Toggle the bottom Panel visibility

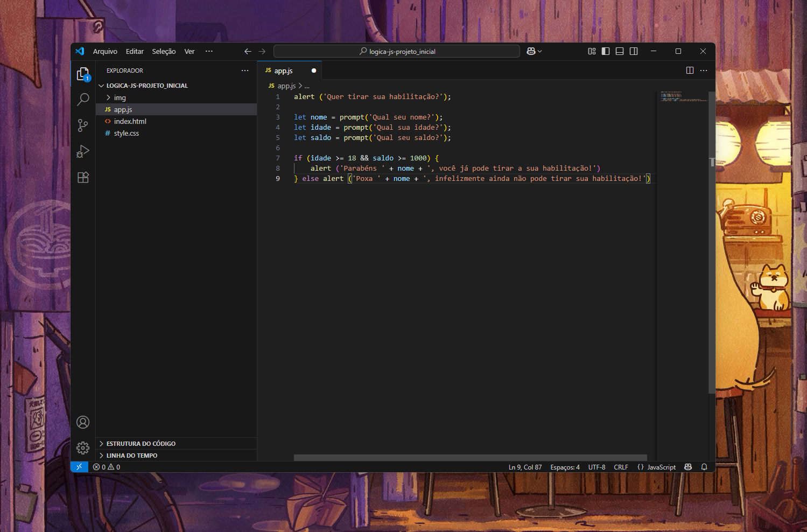[x=620, y=51]
